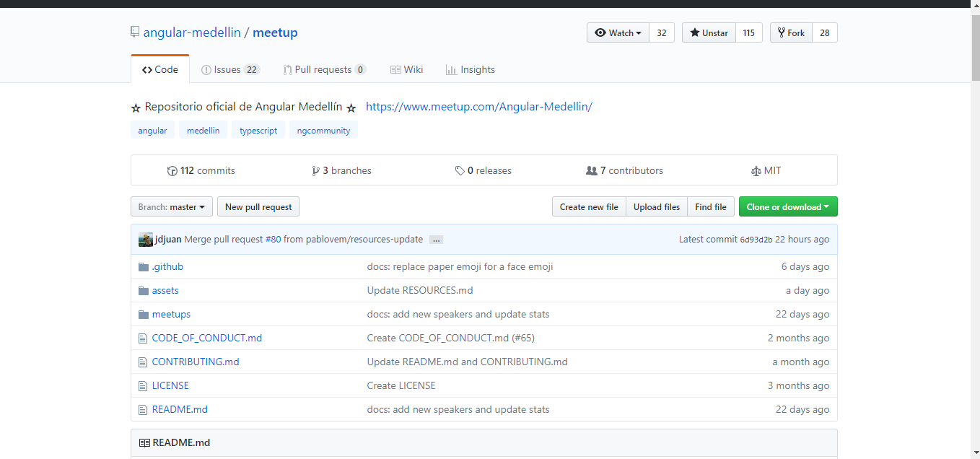Open the meetup repository name link

(275, 32)
